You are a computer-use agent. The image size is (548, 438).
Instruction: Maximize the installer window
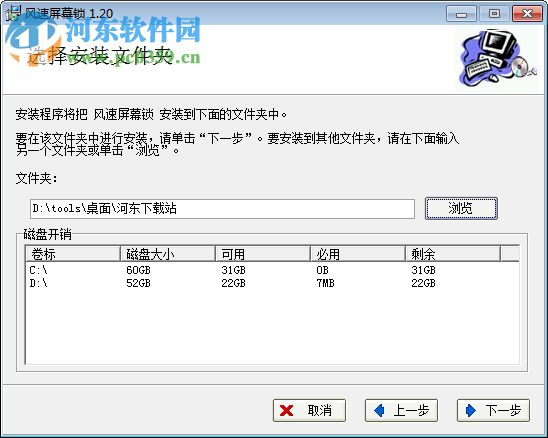(x=494, y=14)
